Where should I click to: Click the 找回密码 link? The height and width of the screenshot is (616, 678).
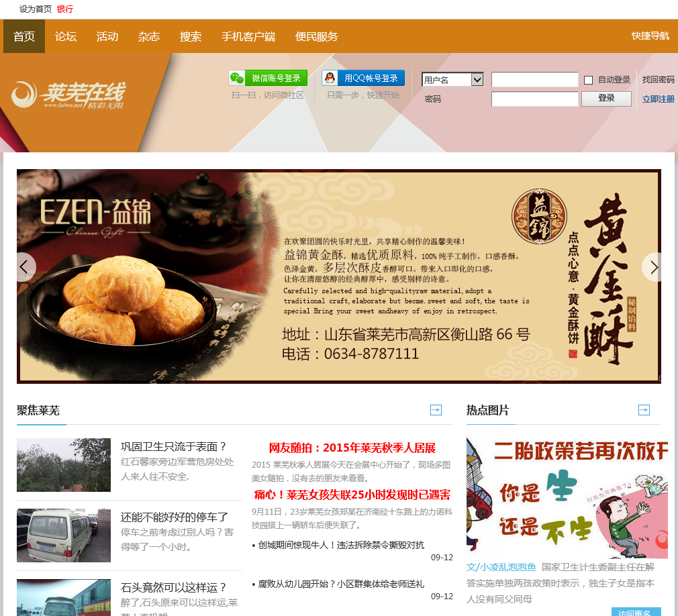[x=658, y=80]
